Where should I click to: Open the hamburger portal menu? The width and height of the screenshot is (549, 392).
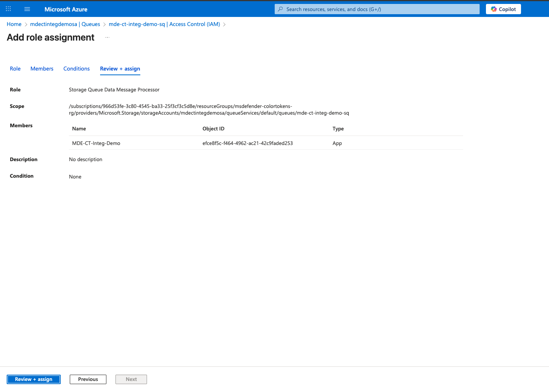[x=27, y=9]
